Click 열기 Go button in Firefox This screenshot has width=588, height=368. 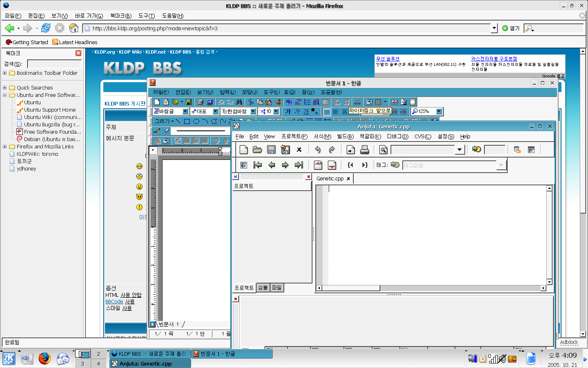511,28
